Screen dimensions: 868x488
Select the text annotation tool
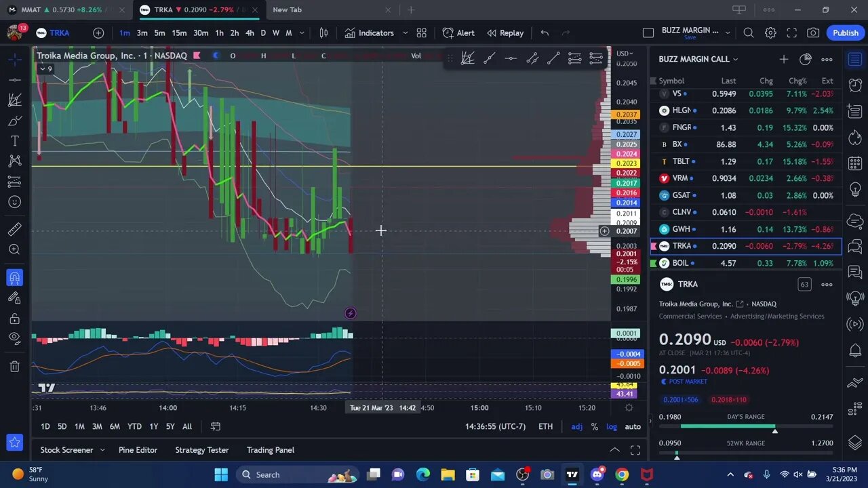pyautogui.click(x=14, y=141)
